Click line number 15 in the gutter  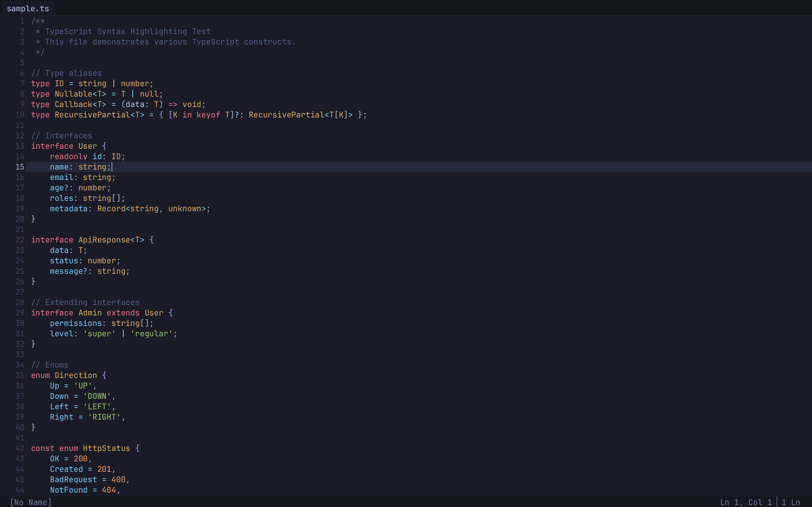click(x=19, y=167)
